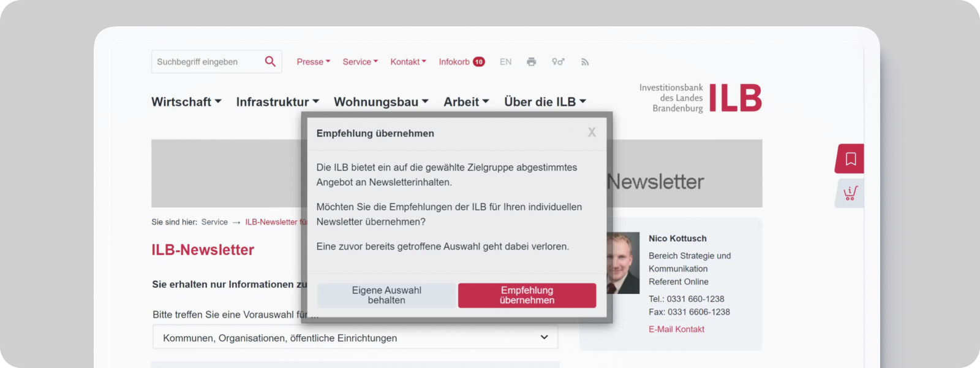Open Infokorb with 10 items
Viewport: 980px width, 368px height.
pos(462,62)
